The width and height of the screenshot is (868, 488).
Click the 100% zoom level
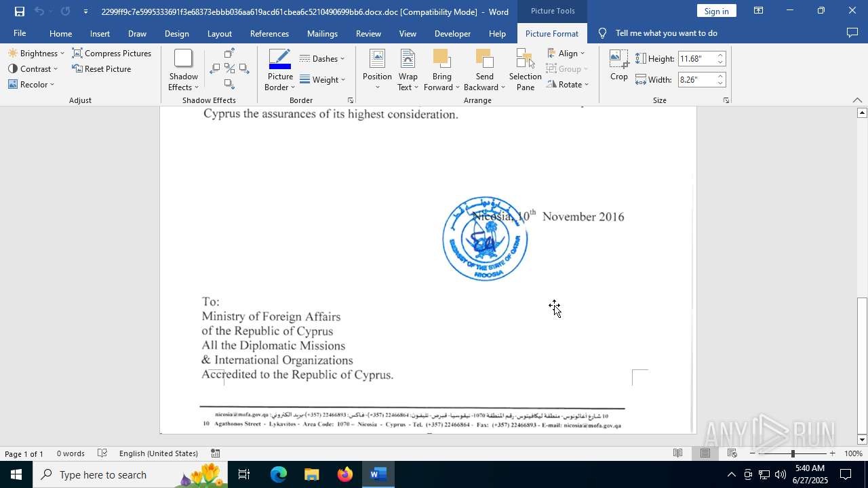point(853,453)
